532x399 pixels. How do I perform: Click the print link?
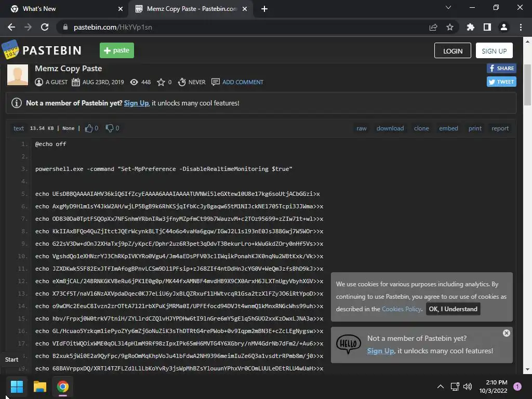click(x=475, y=128)
